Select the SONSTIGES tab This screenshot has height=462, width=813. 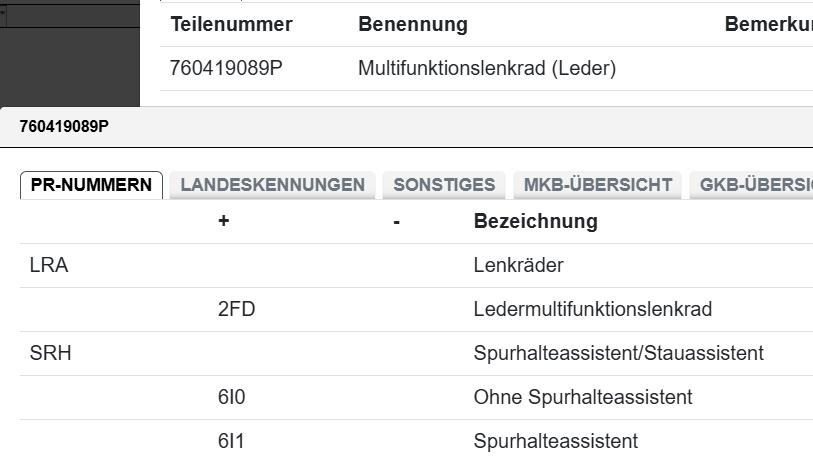tap(444, 185)
